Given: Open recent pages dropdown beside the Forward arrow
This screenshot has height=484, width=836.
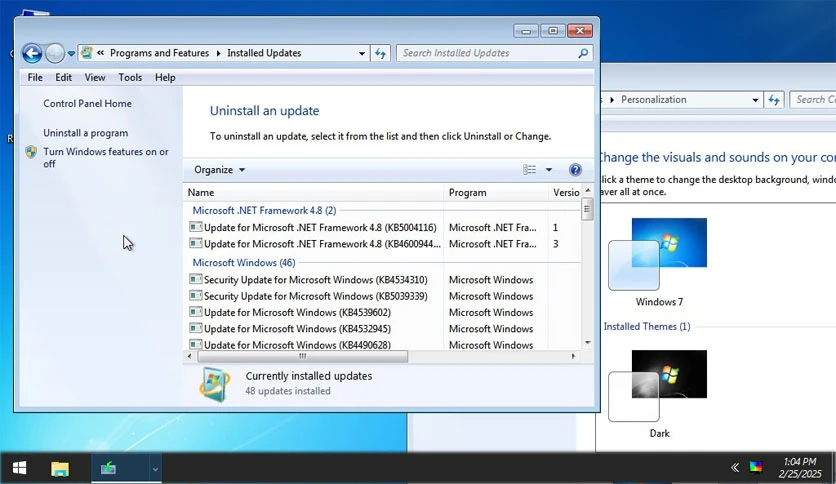Looking at the screenshot, I should pos(71,54).
